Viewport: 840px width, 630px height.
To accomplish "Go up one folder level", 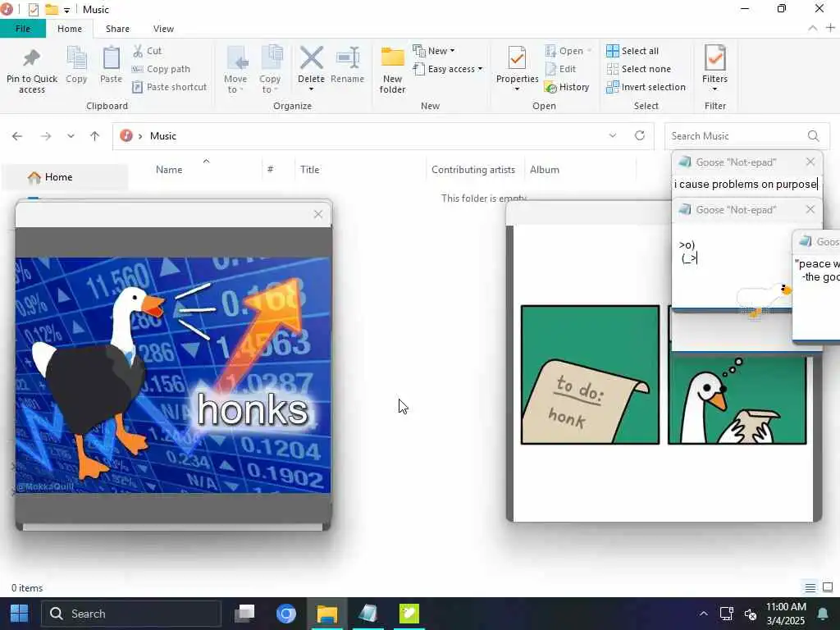I will pos(95,136).
